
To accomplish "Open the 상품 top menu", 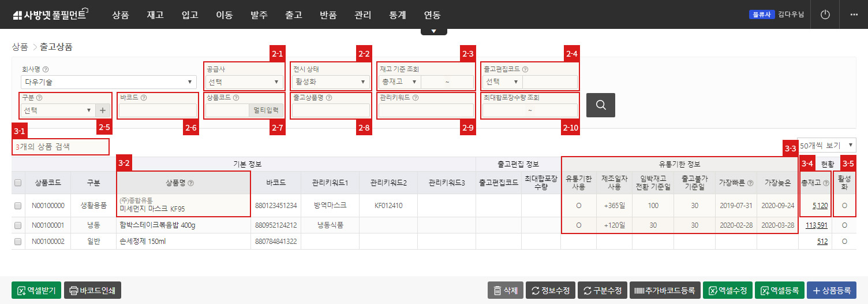I will click(x=121, y=15).
